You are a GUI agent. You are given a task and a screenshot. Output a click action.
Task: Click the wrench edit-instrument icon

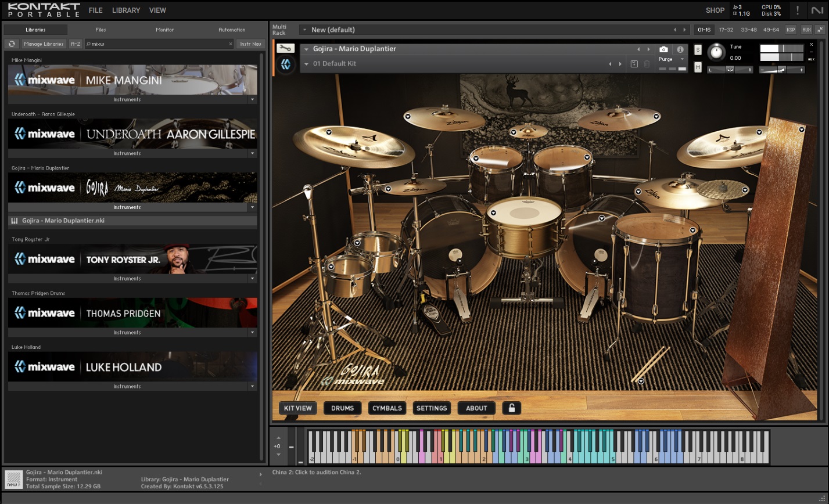[x=285, y=49]
